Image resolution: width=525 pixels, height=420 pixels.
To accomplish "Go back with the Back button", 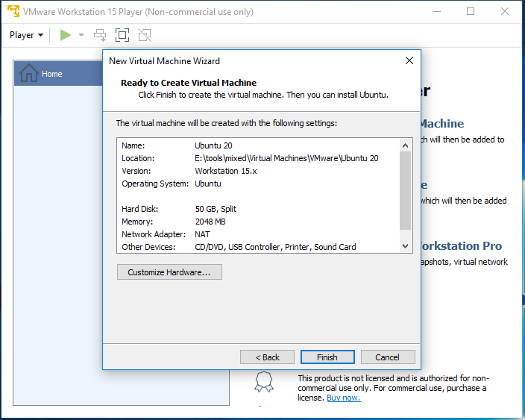I will pyautogui.click(x=267, y=357).
